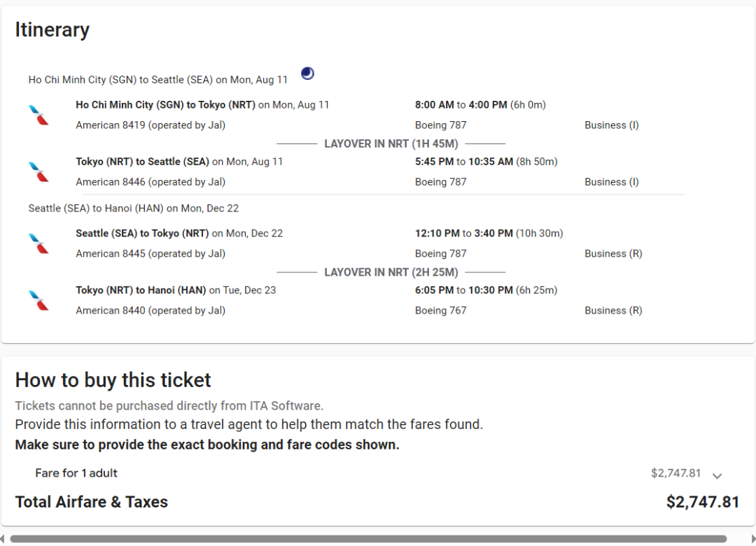The height and width of the screenshot is (546, 756).
Task: Click the horizontal scrollbar thumb
Action: [x=368, y=539]
